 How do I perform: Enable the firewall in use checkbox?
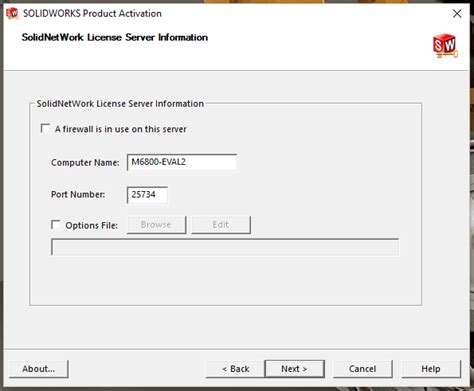pos(45,128)
